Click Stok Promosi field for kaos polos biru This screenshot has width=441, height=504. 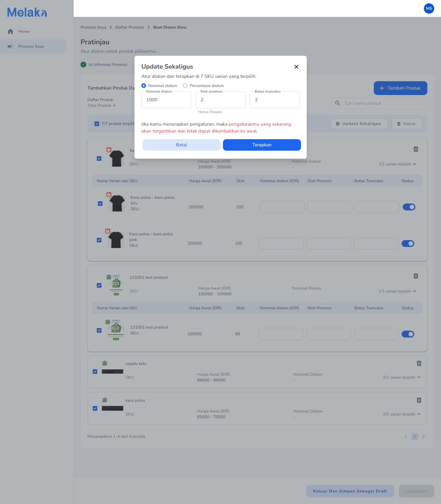[329, 207]
